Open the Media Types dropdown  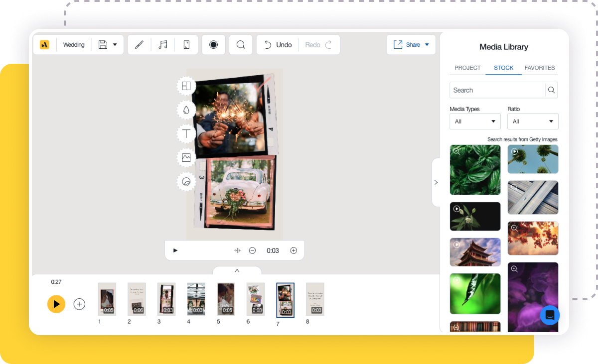pos(475,121)
